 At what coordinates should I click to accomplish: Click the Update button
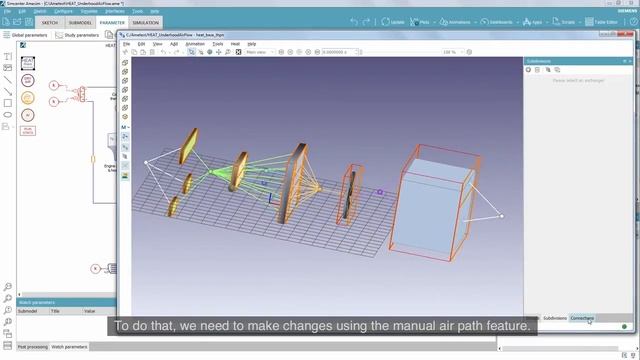click(x=393, y=22)
